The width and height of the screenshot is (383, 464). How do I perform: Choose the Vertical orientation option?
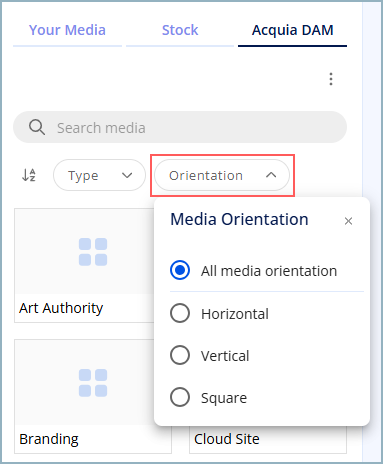click(x=180, y=355)
